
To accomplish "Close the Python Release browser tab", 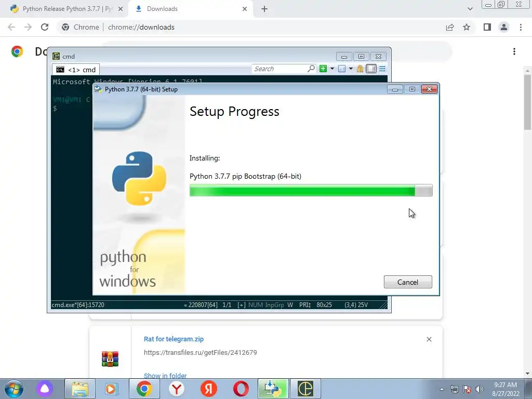I will click(x=120, y=9).
